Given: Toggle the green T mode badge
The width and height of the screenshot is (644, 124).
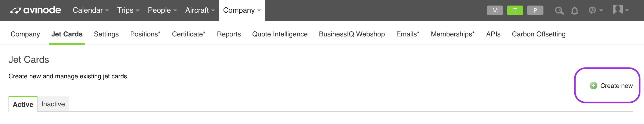Looking at the screenshot, I should 515,10.
